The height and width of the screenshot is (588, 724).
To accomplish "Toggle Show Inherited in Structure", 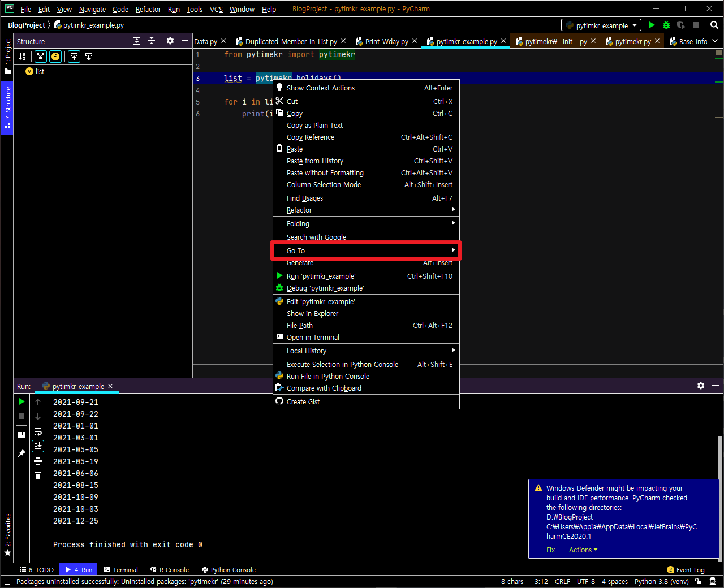I will [40, 57].
